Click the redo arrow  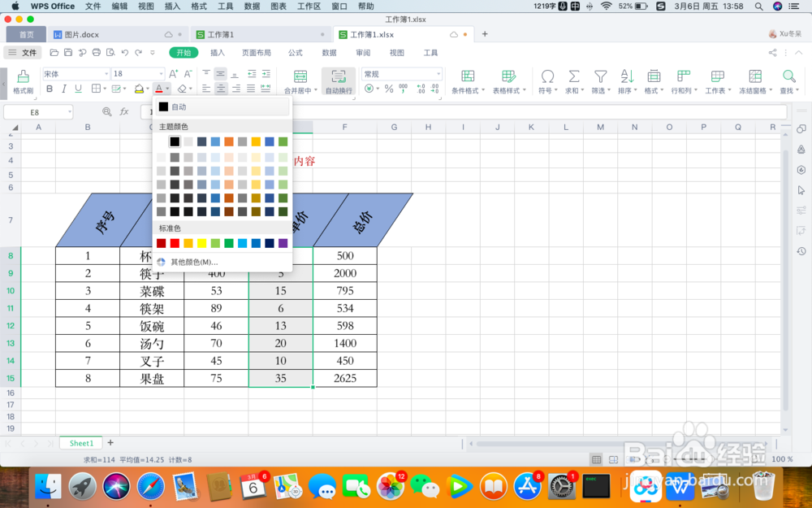(138, 52)
